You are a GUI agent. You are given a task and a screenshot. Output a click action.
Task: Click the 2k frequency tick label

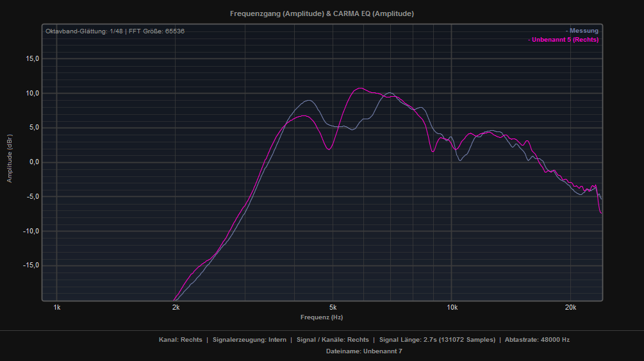pyautogui.click(x=176, y=307)
